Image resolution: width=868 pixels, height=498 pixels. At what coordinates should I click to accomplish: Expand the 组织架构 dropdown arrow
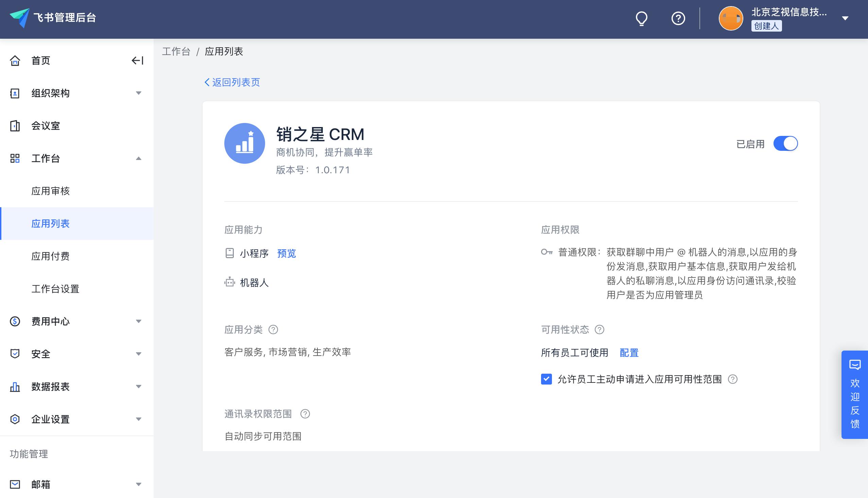(x=139, y=93)
